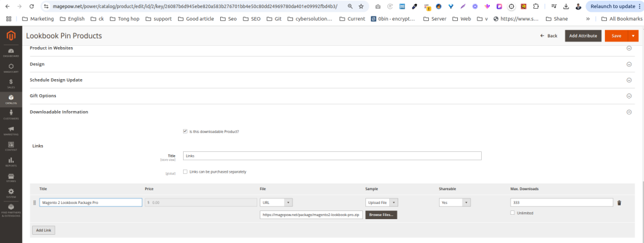Open the English bookmarks folder

point(72,19)
